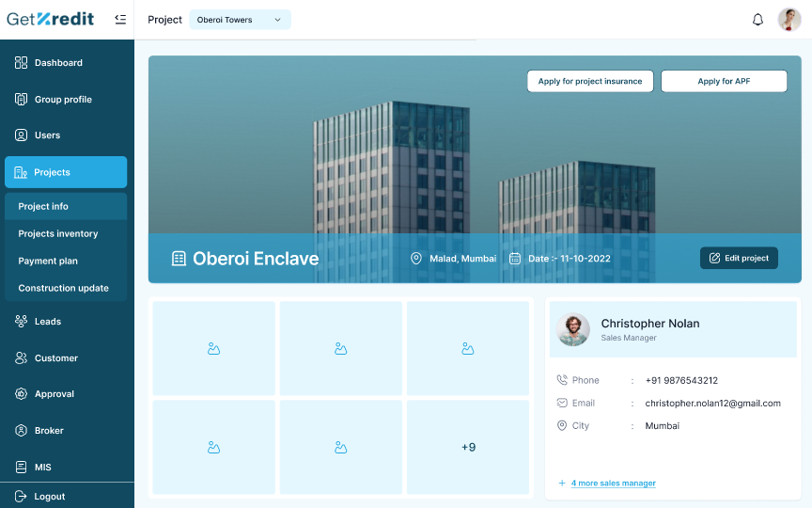Open the user profile avatar at top right
Image resolution: width=812 pixels, height=508 pixels.
[x=789, y=20]
